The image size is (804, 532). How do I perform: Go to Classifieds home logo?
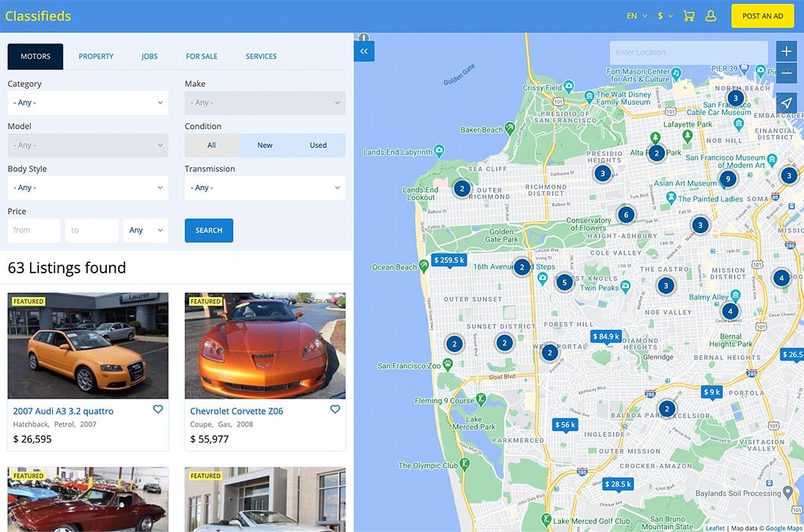coord(38,16)
